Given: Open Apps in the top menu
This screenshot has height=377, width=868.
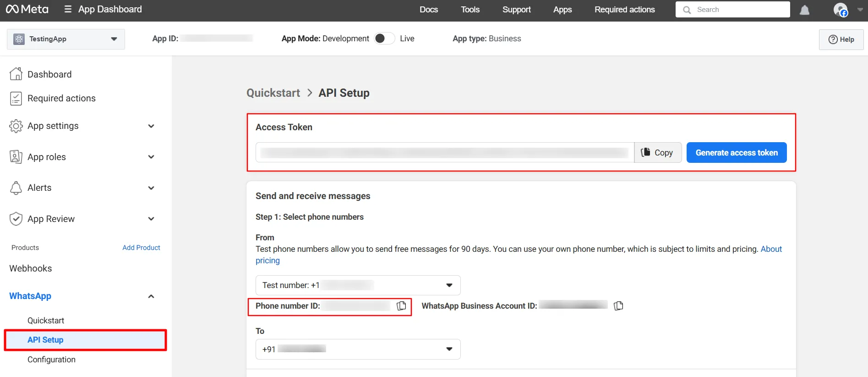Looking at the screenshot, I should (x=562, y=10).
